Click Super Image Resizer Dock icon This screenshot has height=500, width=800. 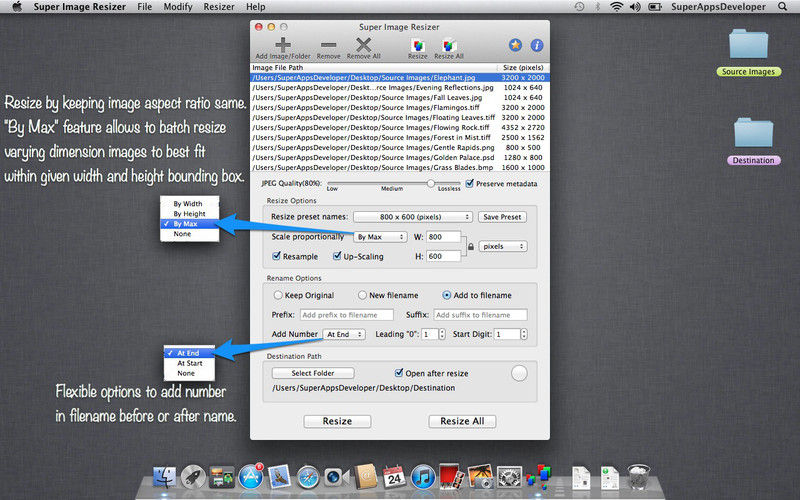(x=539, y=477)
